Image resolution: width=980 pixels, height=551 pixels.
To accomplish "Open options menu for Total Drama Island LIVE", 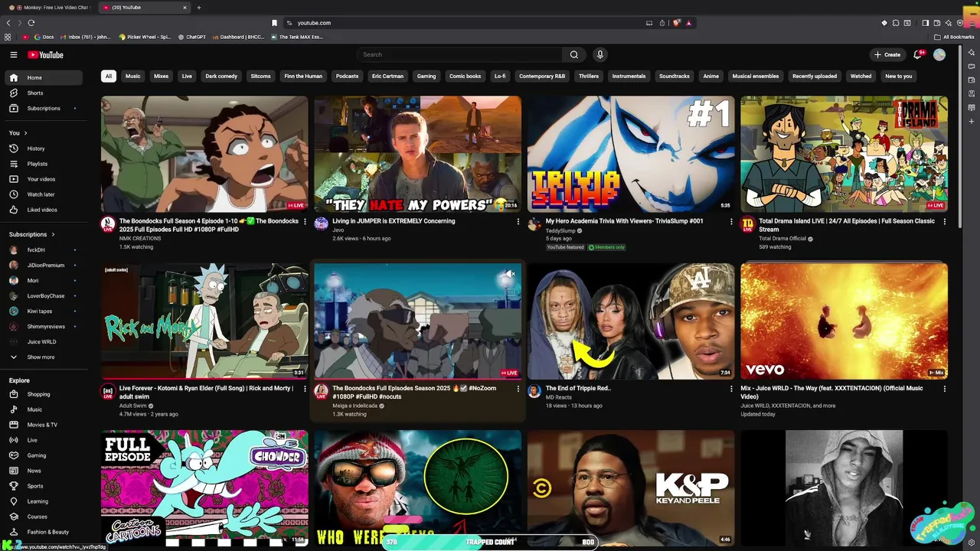I will click(x=944, y=221).
